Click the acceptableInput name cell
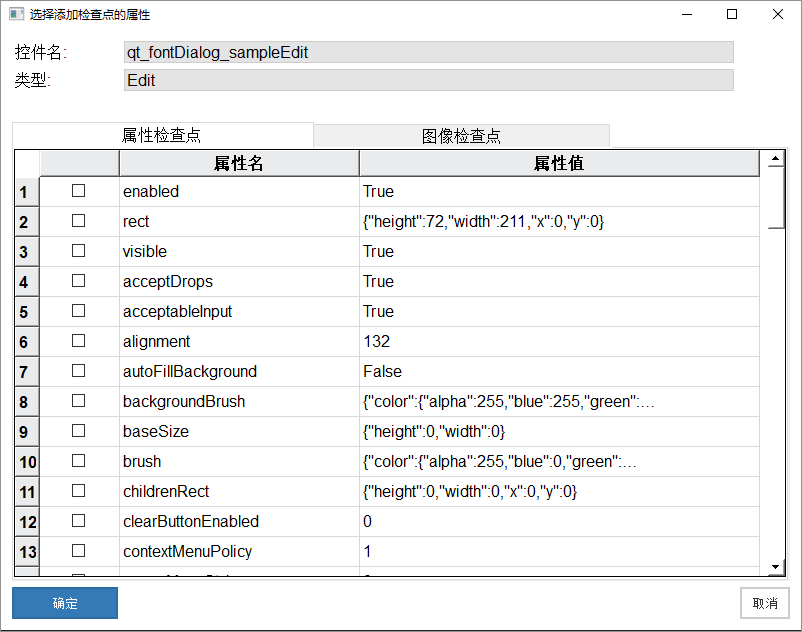The image size is (802, 632). point(239,311)
